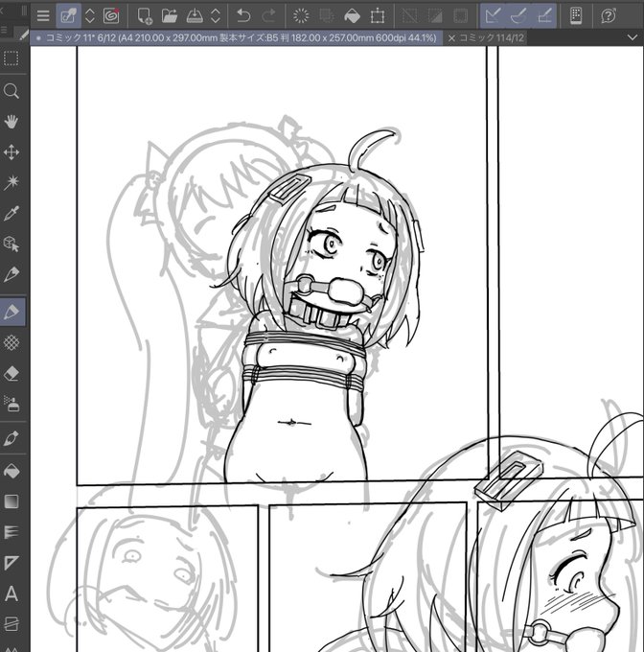This screenshot has width=644, height=652.
Task: Save the current comic page
Action: pos(195,15)
